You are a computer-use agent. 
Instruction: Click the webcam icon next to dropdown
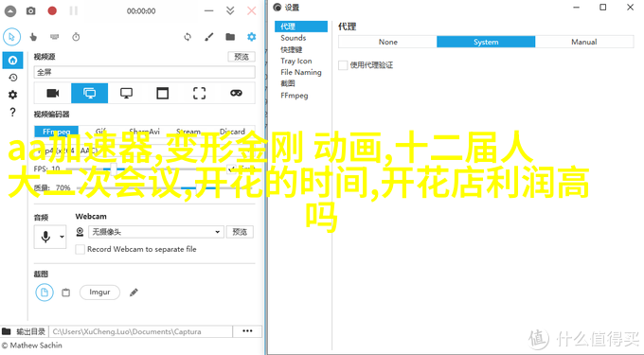pyautogui.click(x=80, y=232)
